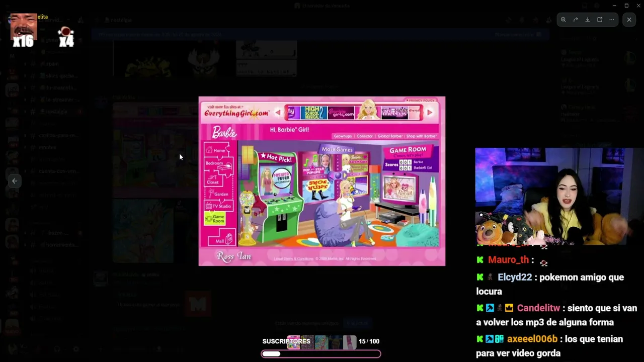Viewport: 644px width, 362px height.
Task: Select the Barbie face banner thumbnail
Action: [x=368, y=110]
